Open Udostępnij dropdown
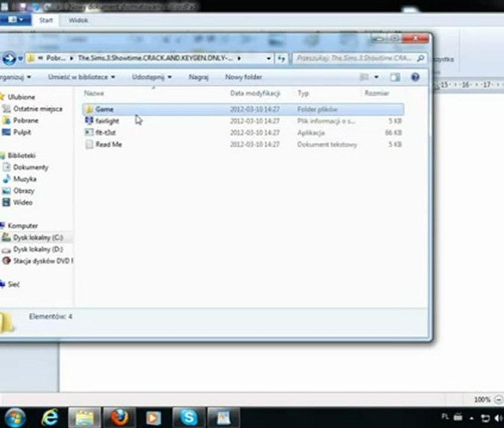The width and height of the screenshot is (504, 428). pos(152,77)
